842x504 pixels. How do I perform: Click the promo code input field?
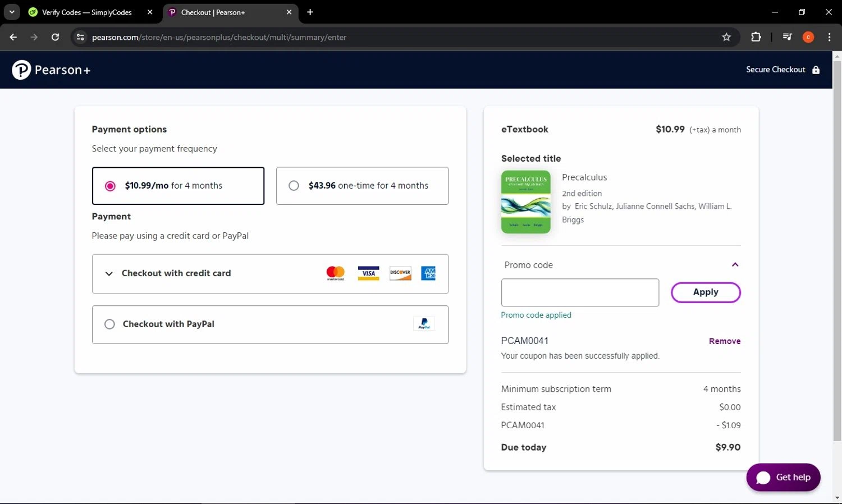point(580,292)
